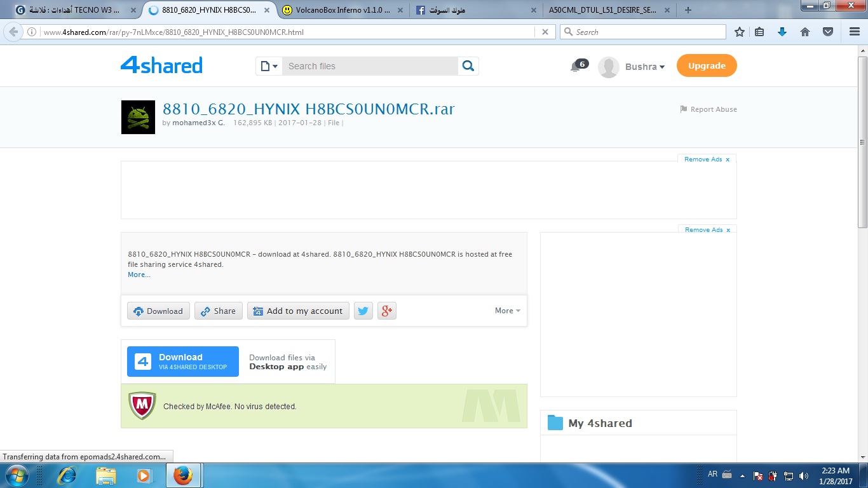868x488 pixels.
Task: Show bookmarks list icon in Firefox toolbar
Action: pyautogui.click(x=759, y=32)
